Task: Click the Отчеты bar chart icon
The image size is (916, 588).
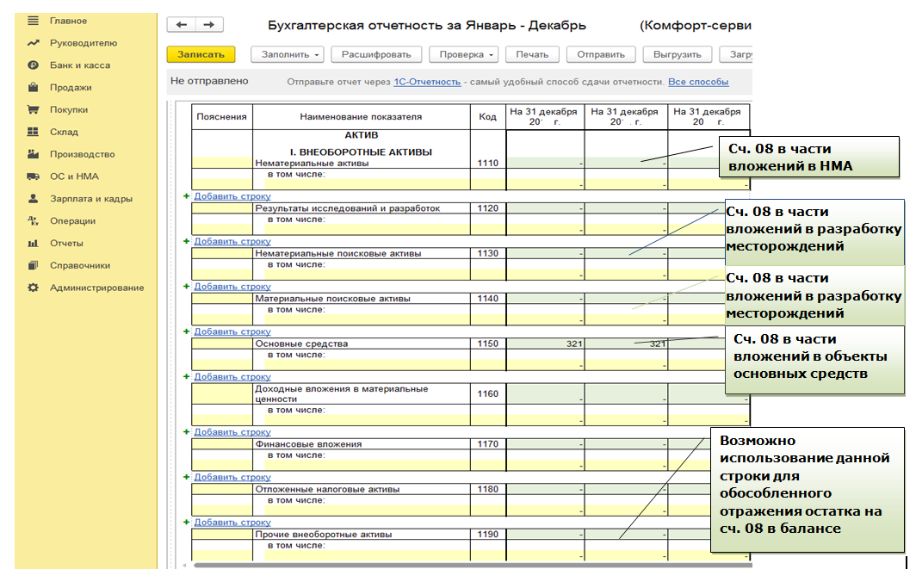Action: coord(34,243)
